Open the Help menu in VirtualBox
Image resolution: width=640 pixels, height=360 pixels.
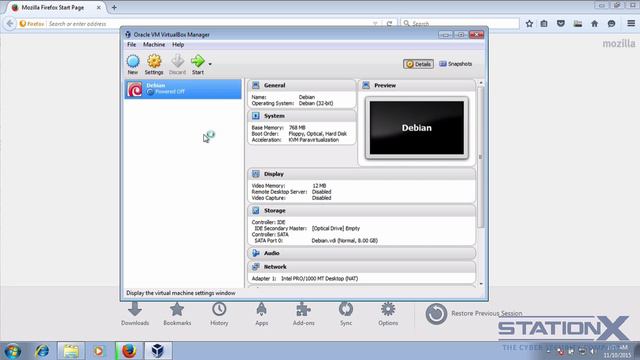[x=178, y=44]
